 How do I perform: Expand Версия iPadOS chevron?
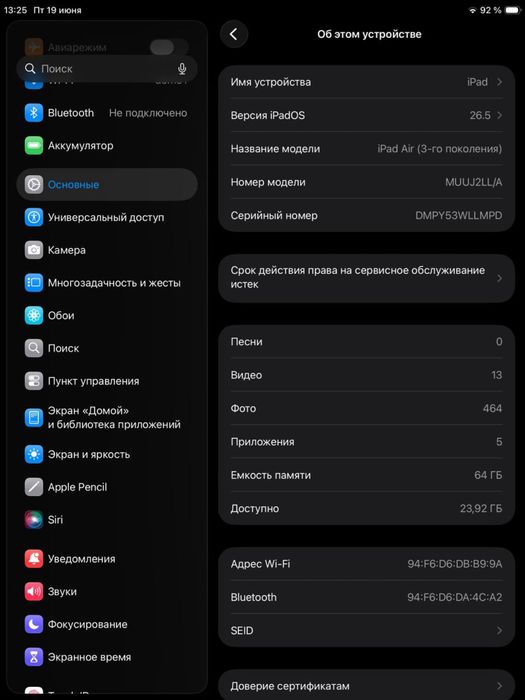pos(499,116)
